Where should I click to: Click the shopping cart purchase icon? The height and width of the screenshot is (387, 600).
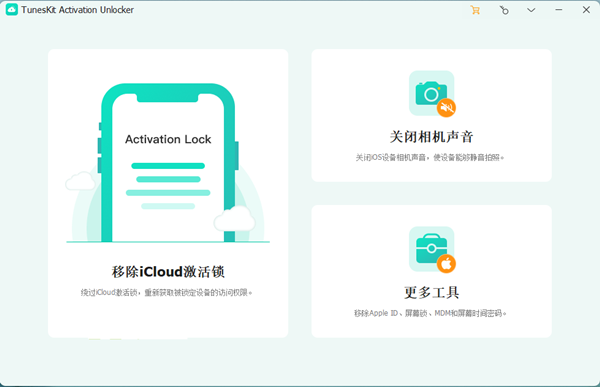coord(475,10)
